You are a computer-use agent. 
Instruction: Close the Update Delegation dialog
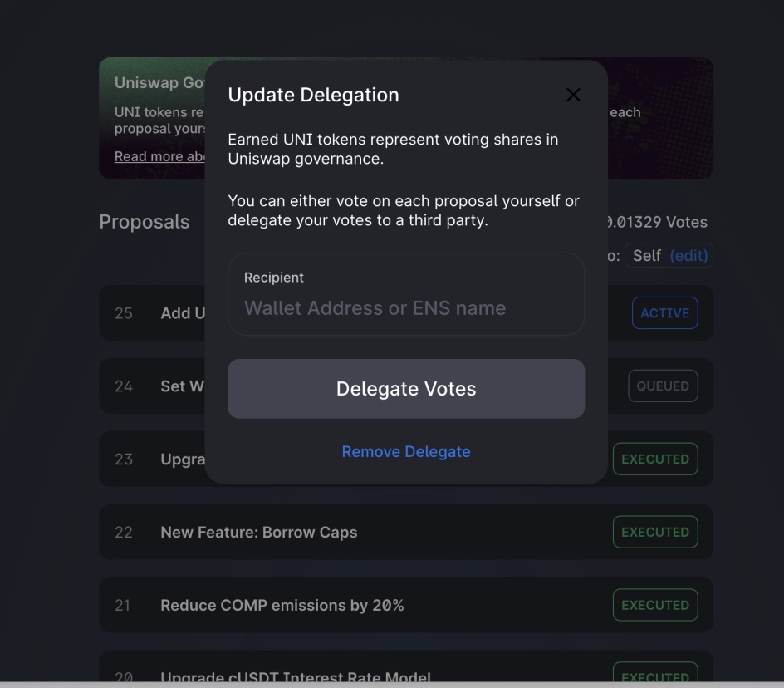573,95
